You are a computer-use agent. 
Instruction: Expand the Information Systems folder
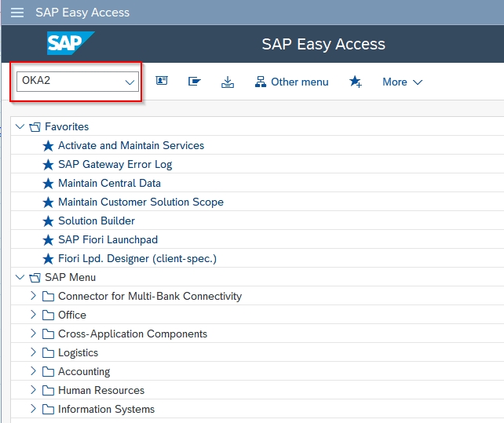(x=33, y=409)
